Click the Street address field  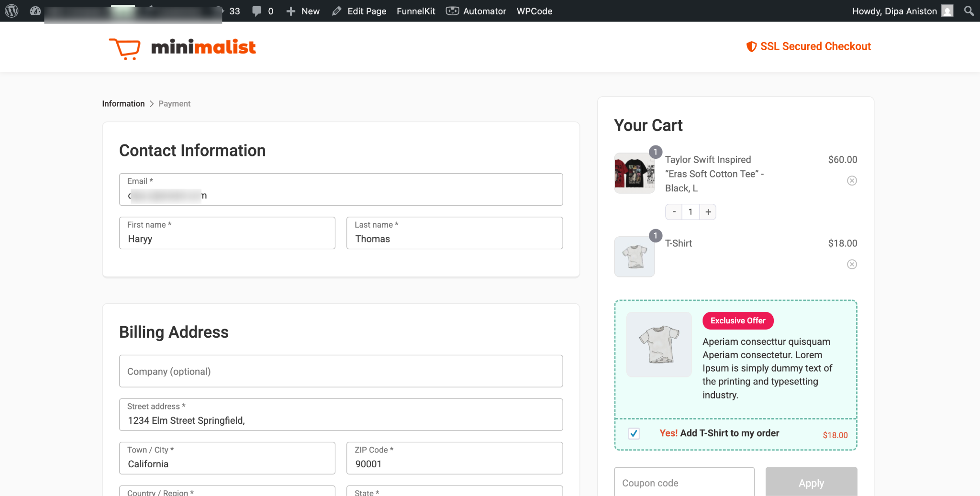[x=341, y=415]
